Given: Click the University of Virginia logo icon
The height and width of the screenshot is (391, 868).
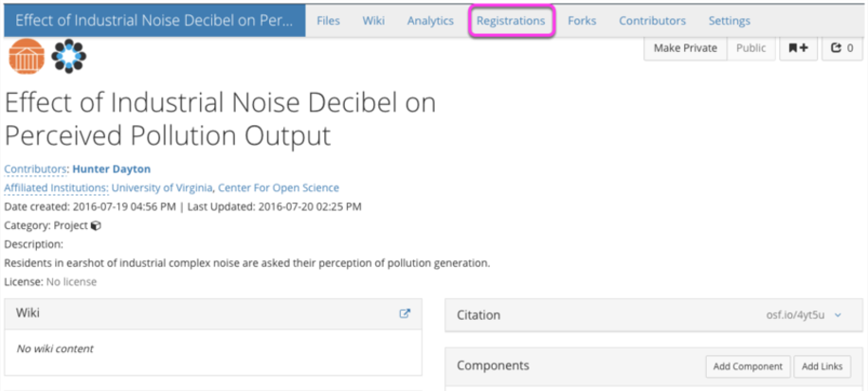Looking at the screenshot, I should pyautogui.click(x=27, y=56).
